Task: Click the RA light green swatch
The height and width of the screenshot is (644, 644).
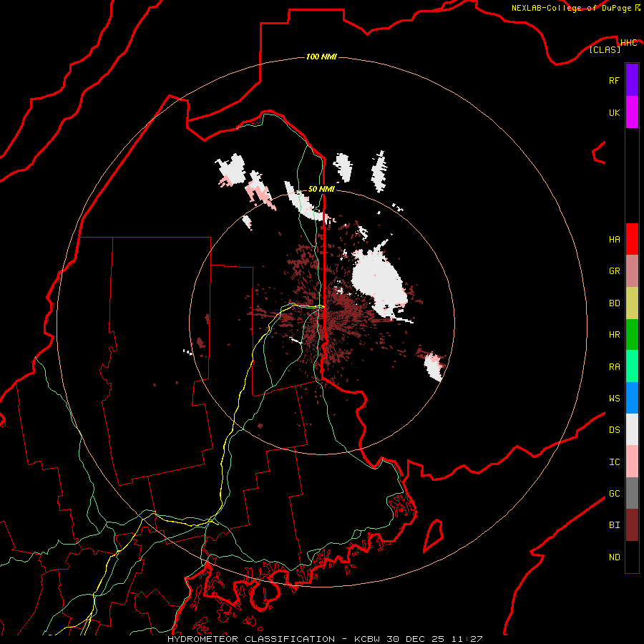Action: [x=632, y=366]
